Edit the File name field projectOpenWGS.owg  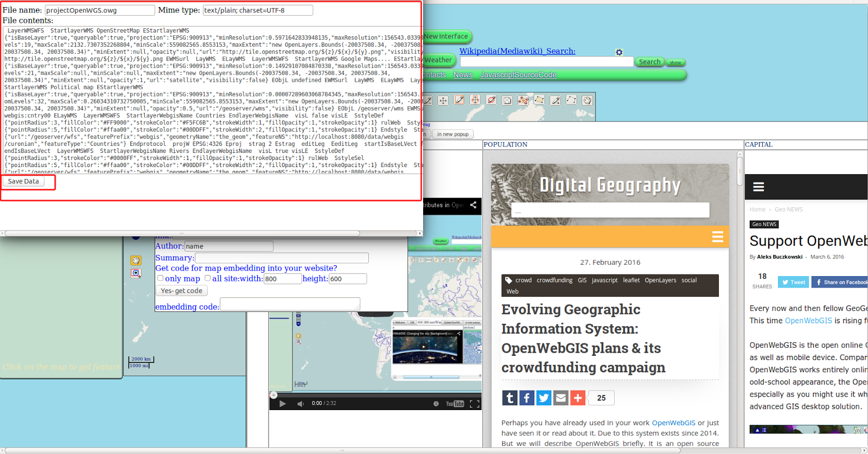click(x=99, y=10)
